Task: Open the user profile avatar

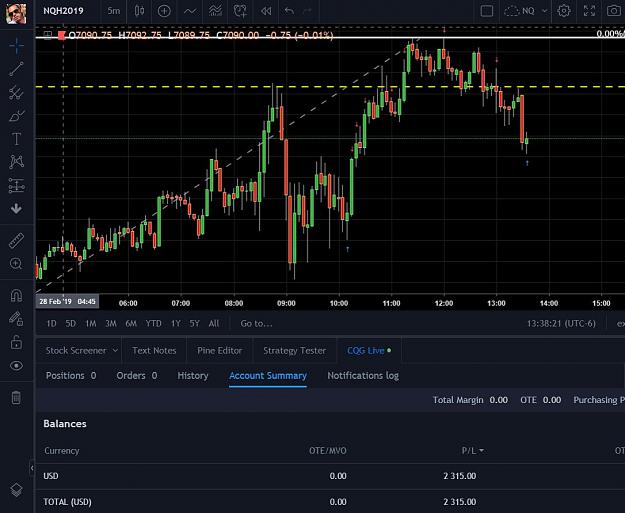Action: (x=16, y=12)
